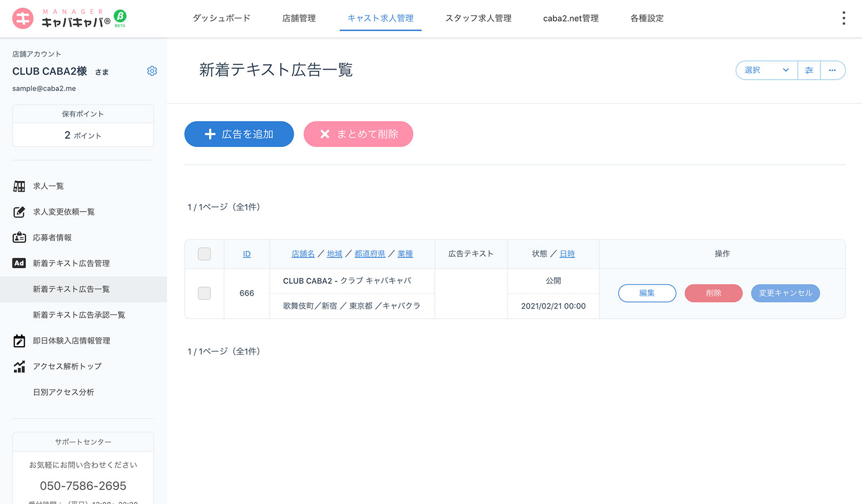Viewport: 862px width, 504px height.
Task: Click the filter sliders icon
Action: (809, 70)
